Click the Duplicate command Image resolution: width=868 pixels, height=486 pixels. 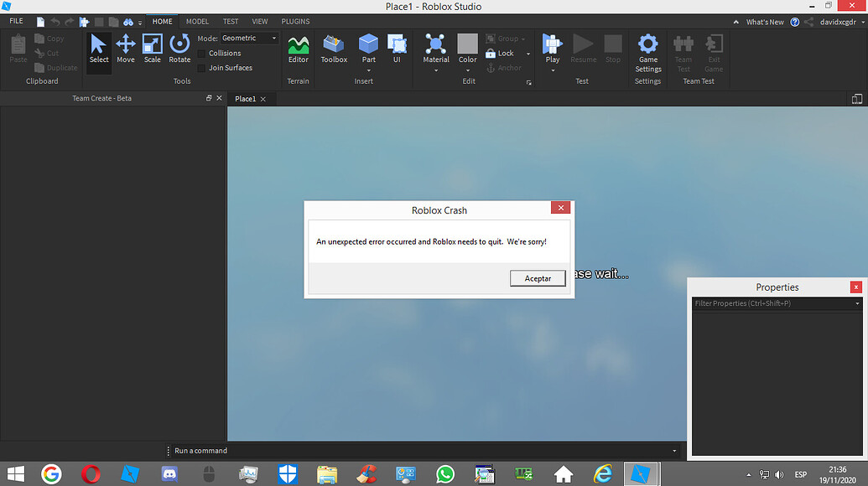tap(56, 68)
